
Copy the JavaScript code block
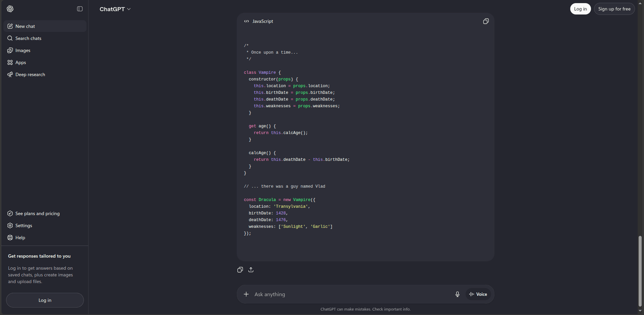[x=486, y=21]
